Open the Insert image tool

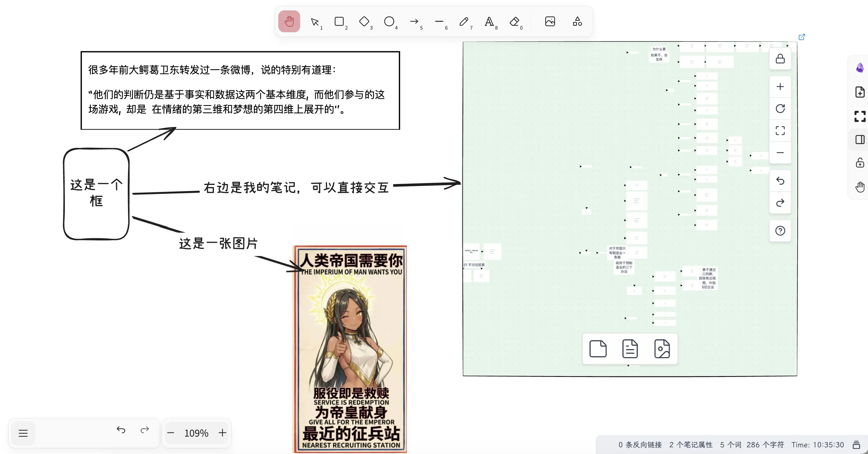[x=550, y=22]
